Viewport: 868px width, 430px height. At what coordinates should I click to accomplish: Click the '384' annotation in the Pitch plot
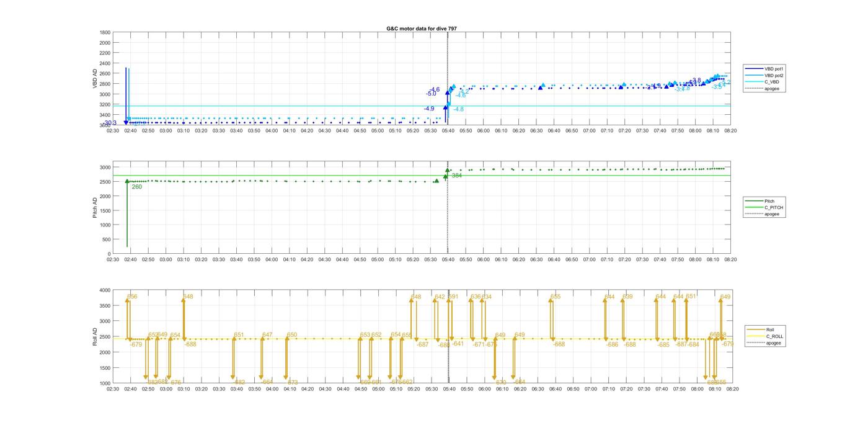(x=456, y=176)
